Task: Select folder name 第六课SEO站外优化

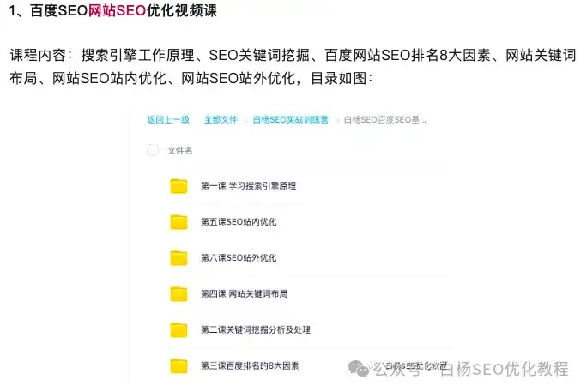Action: [239, 257]
